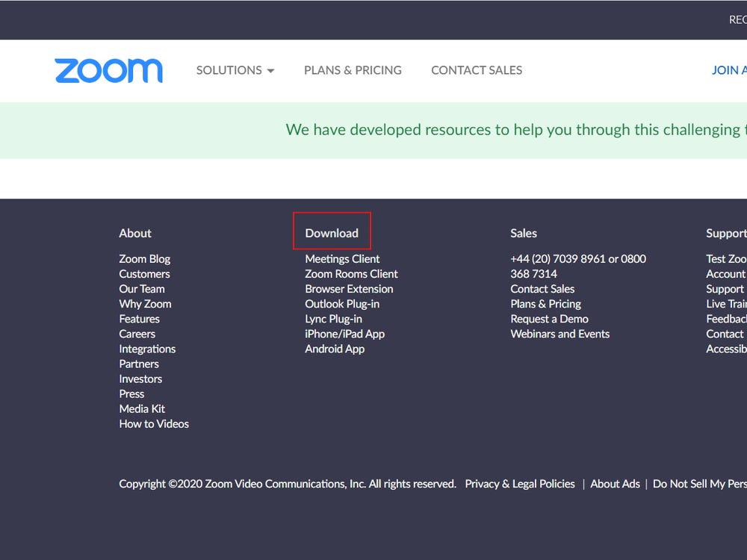Open the About Ads link
Viewport: 747px width, 560px height.
(616, 484)
